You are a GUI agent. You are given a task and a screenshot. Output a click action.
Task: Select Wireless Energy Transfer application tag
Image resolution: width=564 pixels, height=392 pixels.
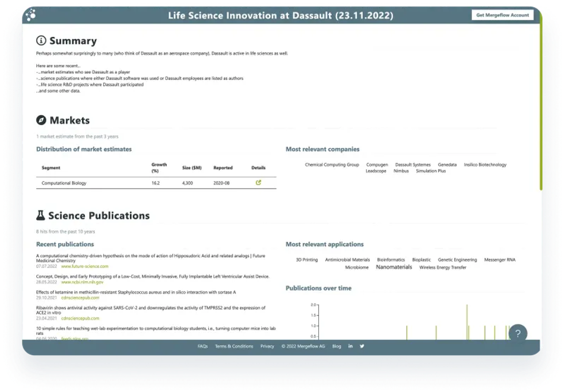pyautogui.click(x=442, y=267)
